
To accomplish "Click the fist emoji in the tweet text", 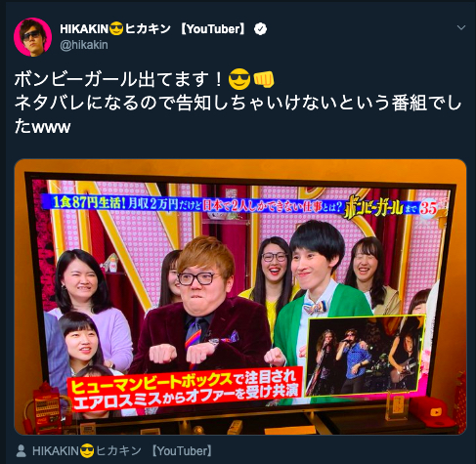I will click(x=264, y=79).
